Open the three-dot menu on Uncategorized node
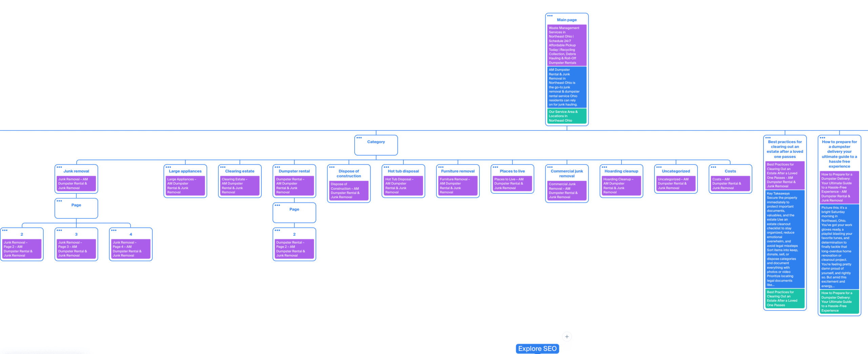 (x=659, y=166)
